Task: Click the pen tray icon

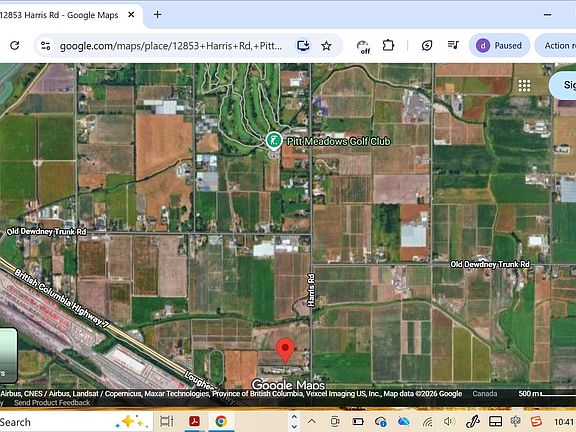Action: tap(473, 422)
